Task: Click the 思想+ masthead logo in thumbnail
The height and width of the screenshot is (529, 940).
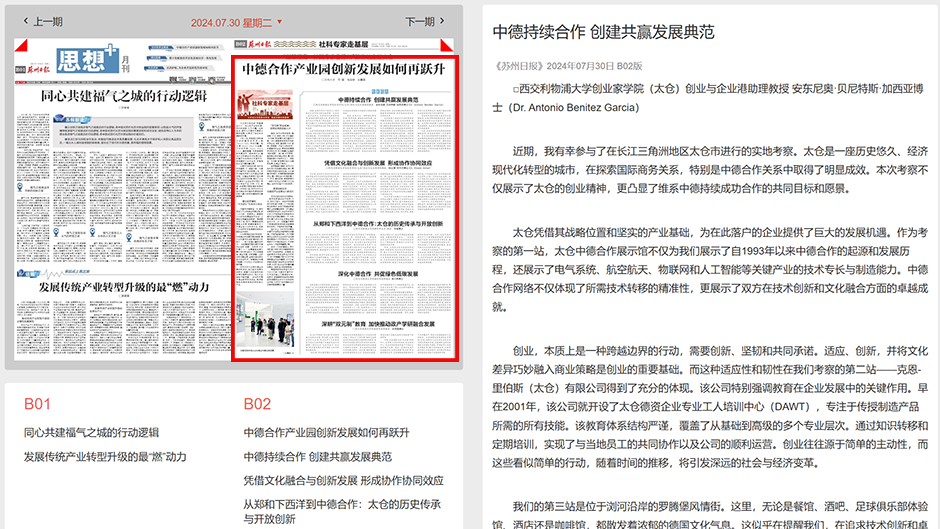Action: (x=88, y=60)
